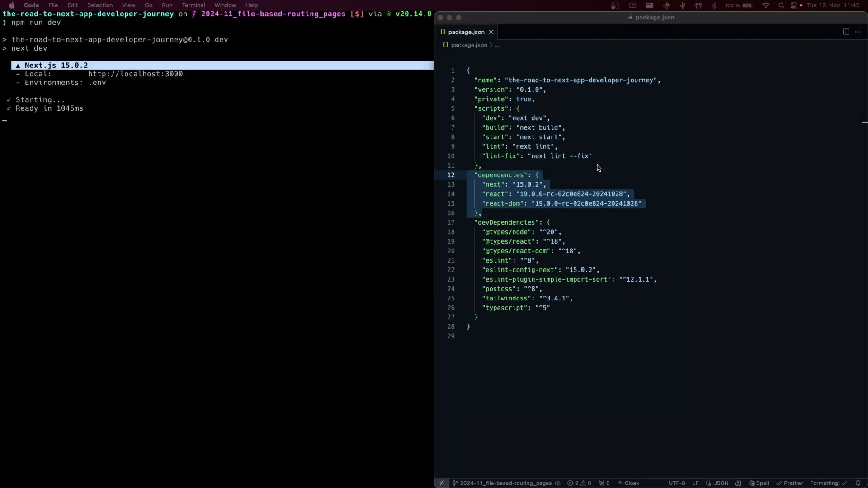This screenshot has width=868, height=488.
Task: Open the LF end-of-line selector
Action: point(695,483)
